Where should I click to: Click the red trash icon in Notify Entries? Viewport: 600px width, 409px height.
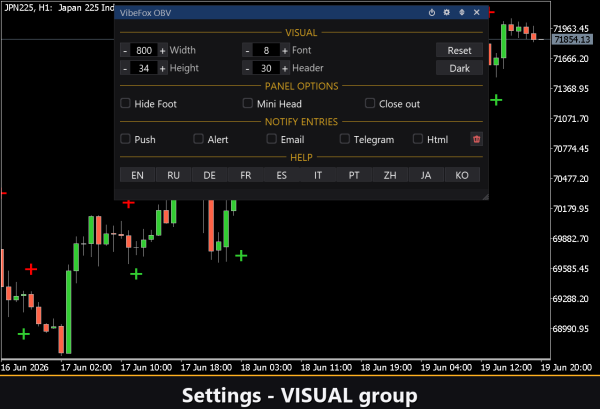476,139
